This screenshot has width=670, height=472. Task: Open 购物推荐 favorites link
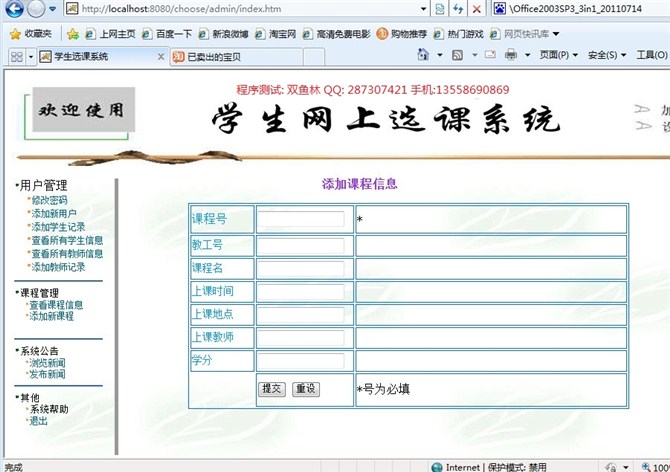402,34
